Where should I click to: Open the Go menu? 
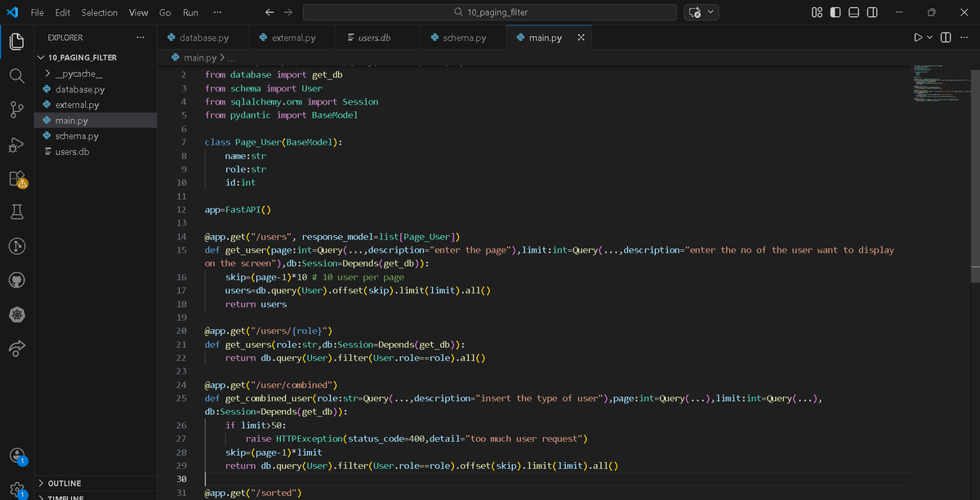165,12
